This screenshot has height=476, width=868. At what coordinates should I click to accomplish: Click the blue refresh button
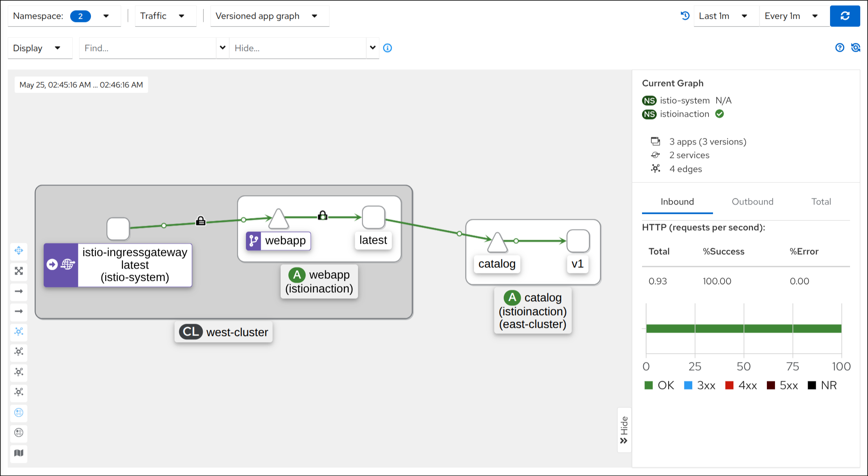[x=845, y=16]
